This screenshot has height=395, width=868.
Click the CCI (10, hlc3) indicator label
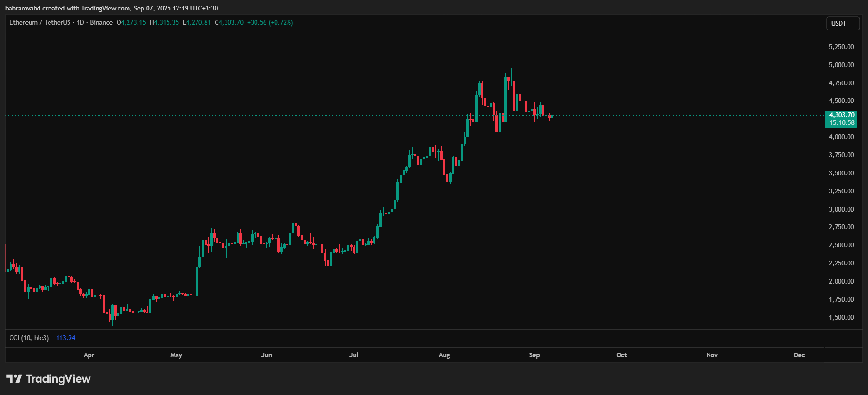click(x=29, y=338)
